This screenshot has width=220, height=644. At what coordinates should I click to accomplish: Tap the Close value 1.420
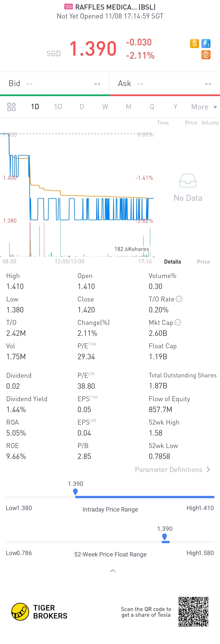(86, 310)
